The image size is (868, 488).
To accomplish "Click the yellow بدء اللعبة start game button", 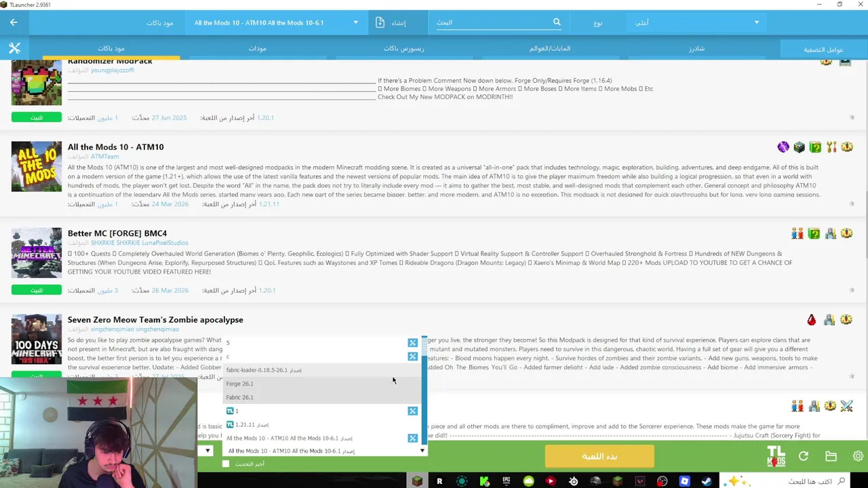I will pos(599,456).
